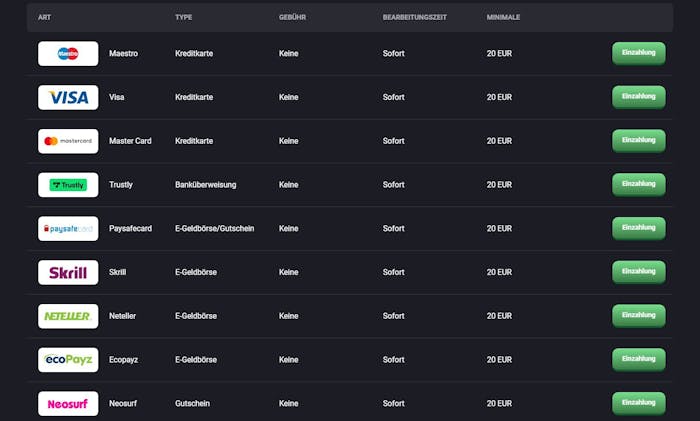
Task: Click the TYPE column header
Action: pos(183,17)
